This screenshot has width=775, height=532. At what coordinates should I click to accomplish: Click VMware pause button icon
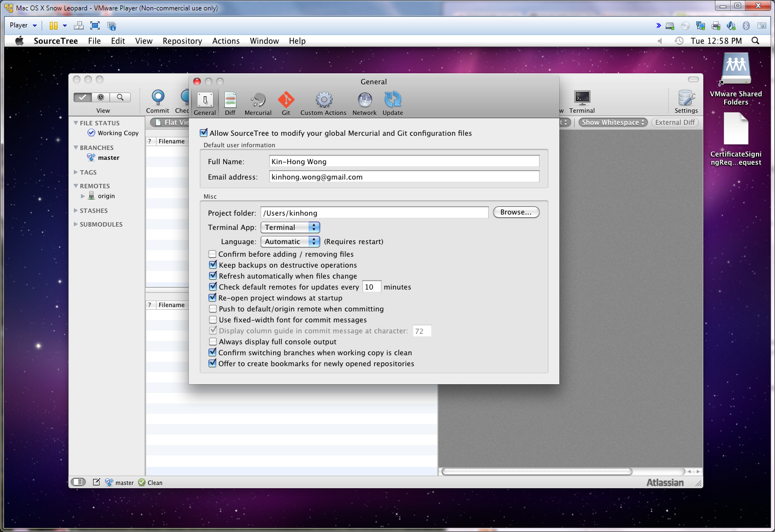[54, 26]
